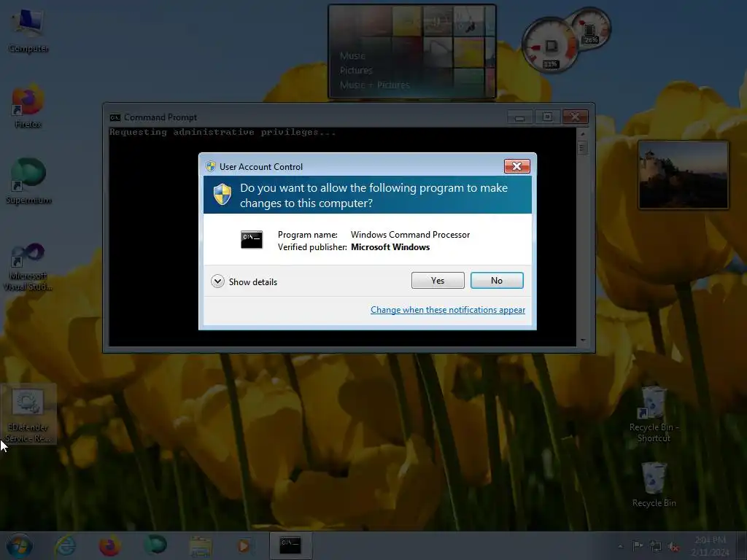Select the Computer desktop icon
This screenshot has width=747, height=560.
(x=28, y=29)
